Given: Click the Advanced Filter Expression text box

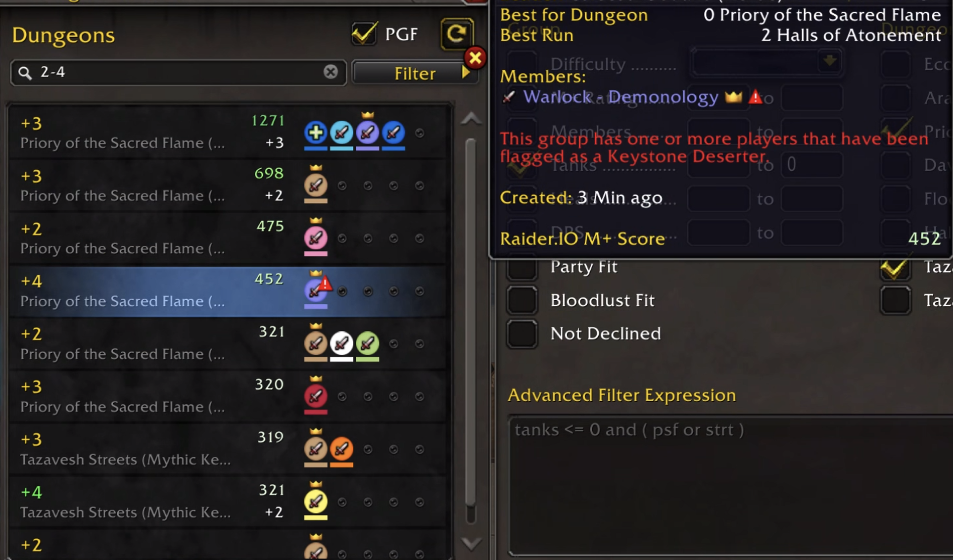Looking at the screenshot, I should pos(731,486).
